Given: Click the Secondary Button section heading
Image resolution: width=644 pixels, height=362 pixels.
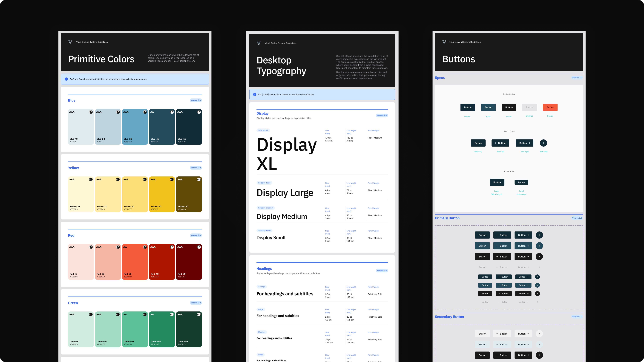Looking at the screenshot, I should 449,317.
